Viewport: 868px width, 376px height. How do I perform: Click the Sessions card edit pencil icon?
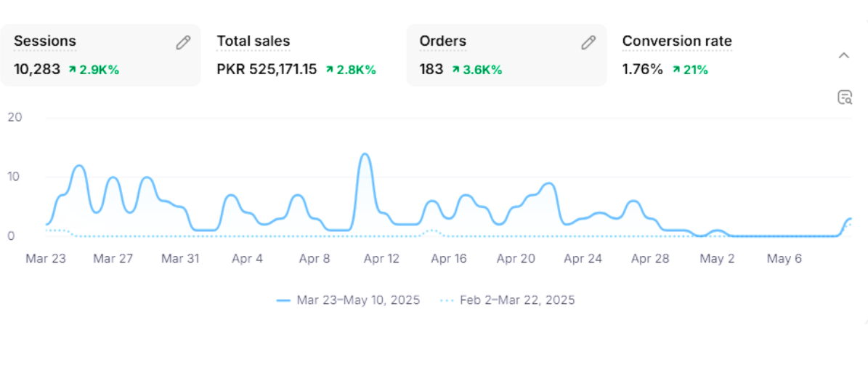[x=183, y=43]
